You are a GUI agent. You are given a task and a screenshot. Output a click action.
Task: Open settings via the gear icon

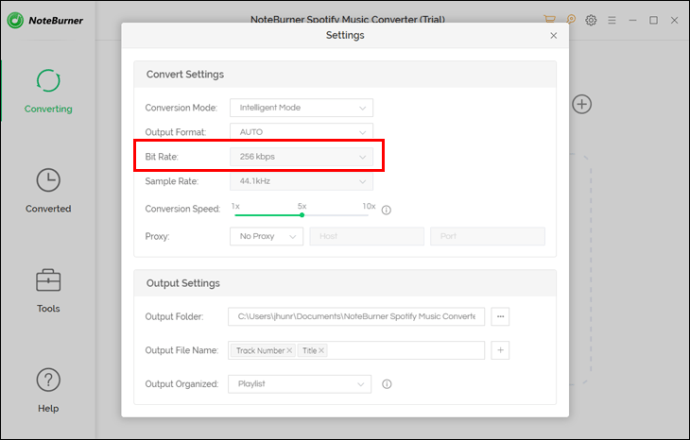(x=591, y=20)
